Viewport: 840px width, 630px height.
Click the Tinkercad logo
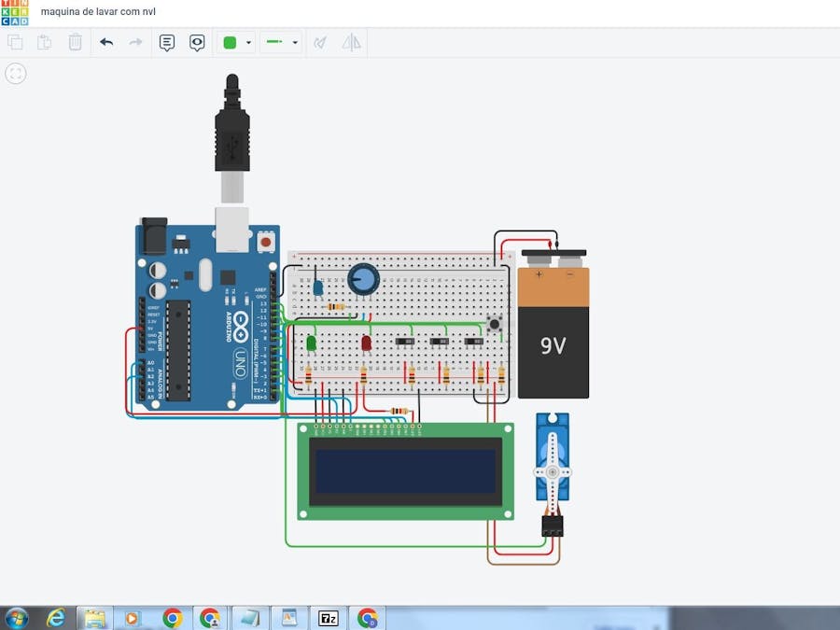click(x=15, y=12)
